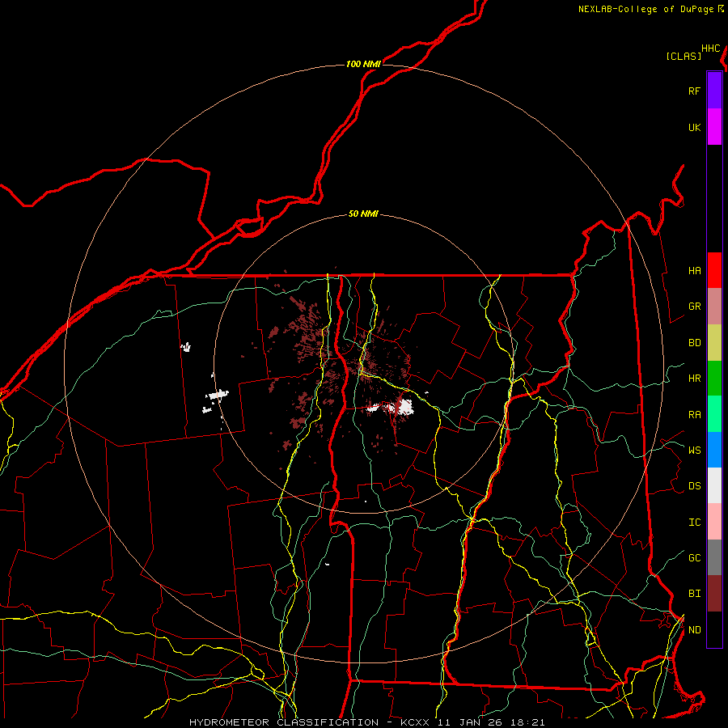Screen dimensions: 728x728
Task: Click the HA red legend swatch
Action: (714, 270)
